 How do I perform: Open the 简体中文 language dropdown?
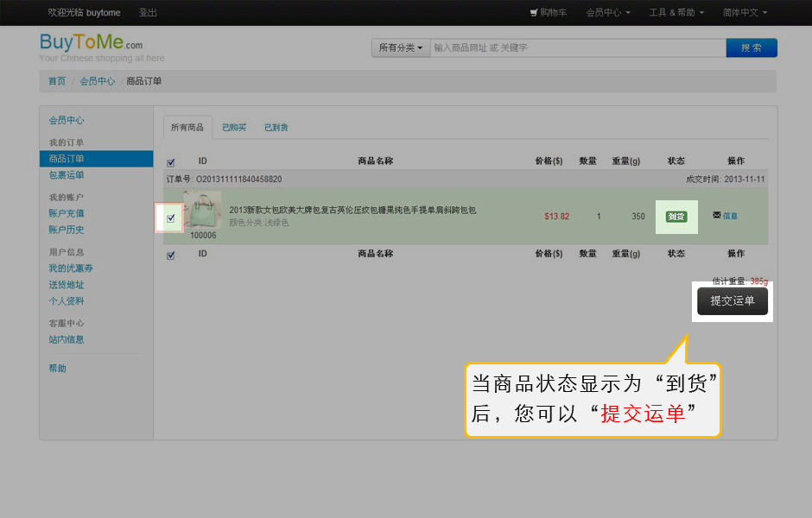tap(745, 13)
